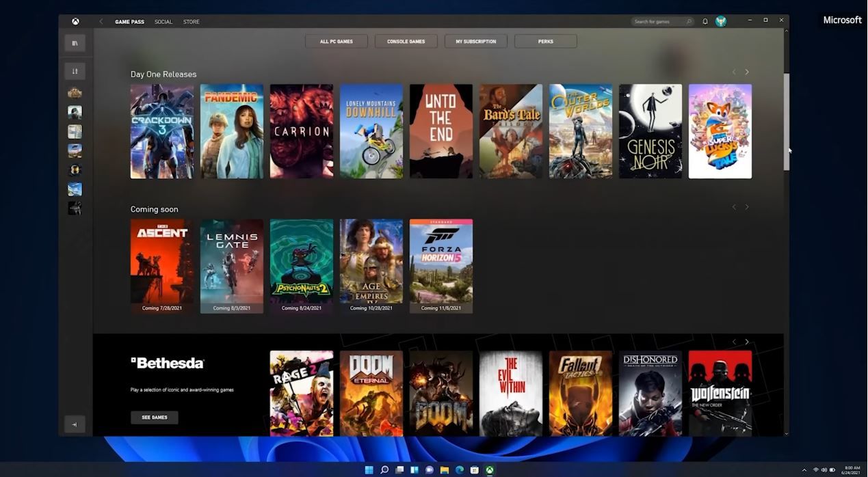Go back with the back arrow
This screenshot has width=868, height=477.
pos(101,22)
